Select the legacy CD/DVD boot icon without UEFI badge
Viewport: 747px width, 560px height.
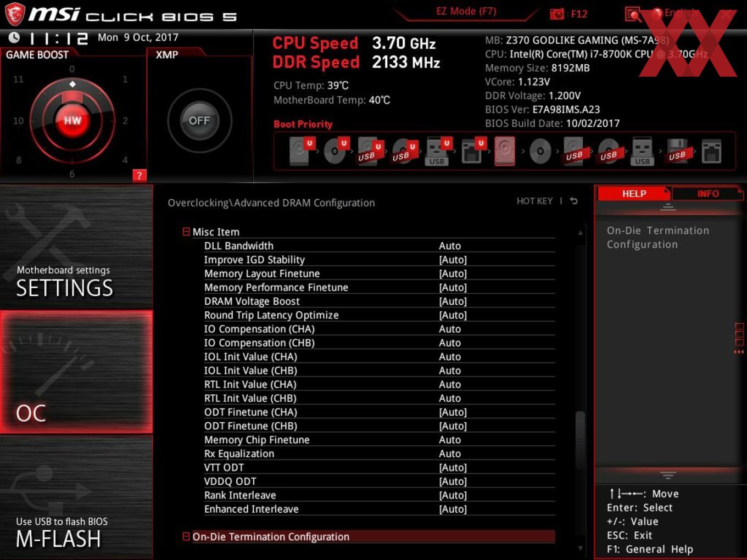click(x=540, y=151)
